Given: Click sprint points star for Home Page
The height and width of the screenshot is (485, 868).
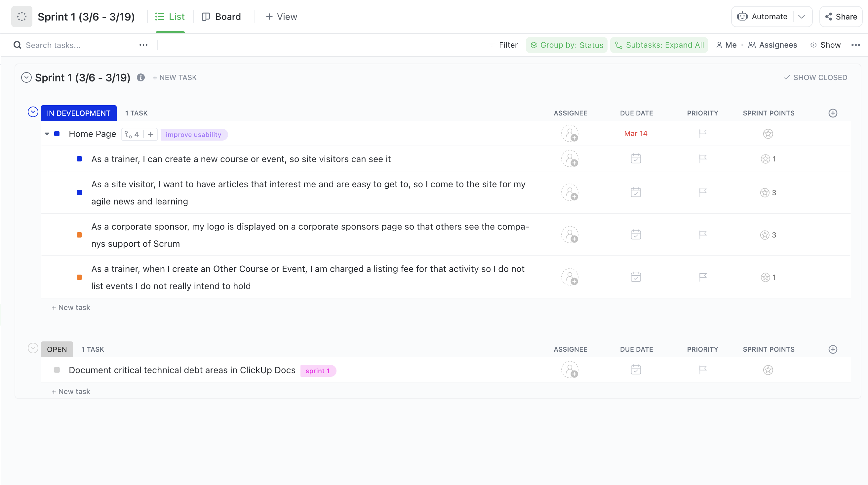Looking at the screenshot, I should click(x=768, y=134).
